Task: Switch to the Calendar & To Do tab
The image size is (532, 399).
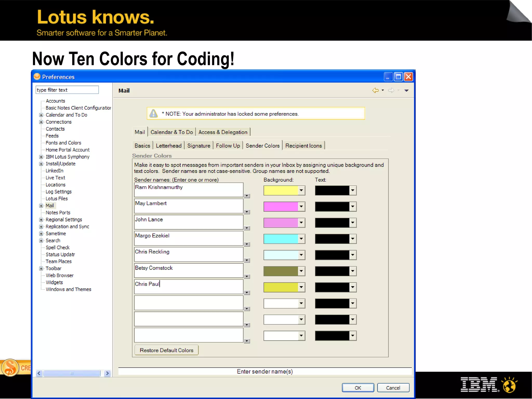Action: point(172,132)
